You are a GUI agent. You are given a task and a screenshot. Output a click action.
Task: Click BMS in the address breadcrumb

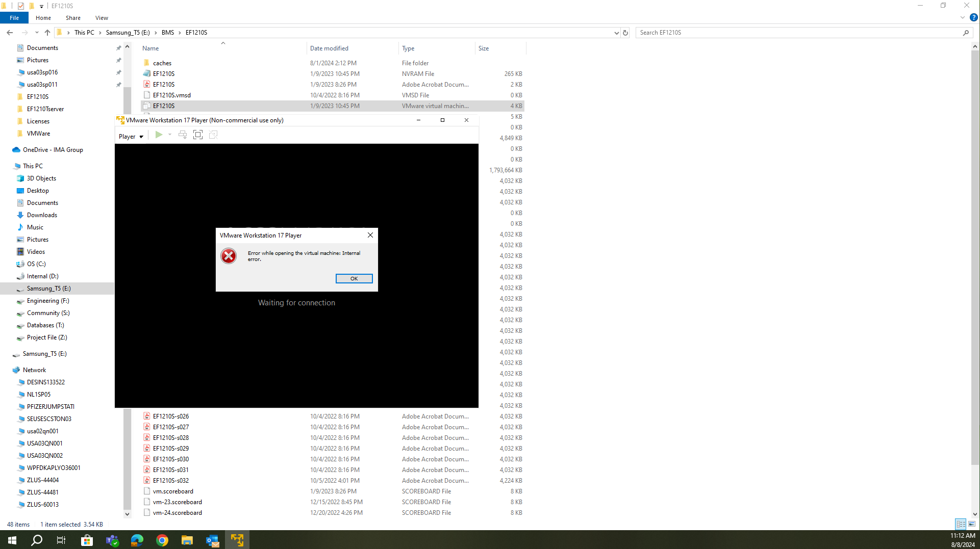point(168,33)
